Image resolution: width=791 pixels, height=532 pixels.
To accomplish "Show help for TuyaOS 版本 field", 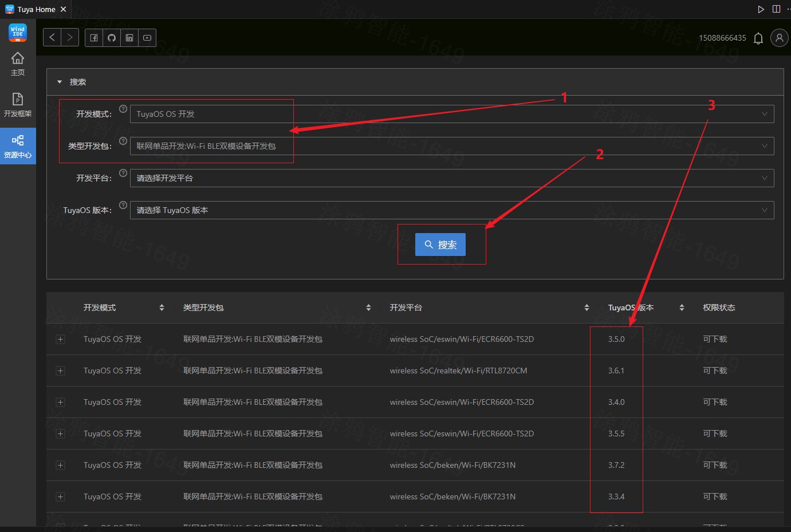I will point(123,205).
